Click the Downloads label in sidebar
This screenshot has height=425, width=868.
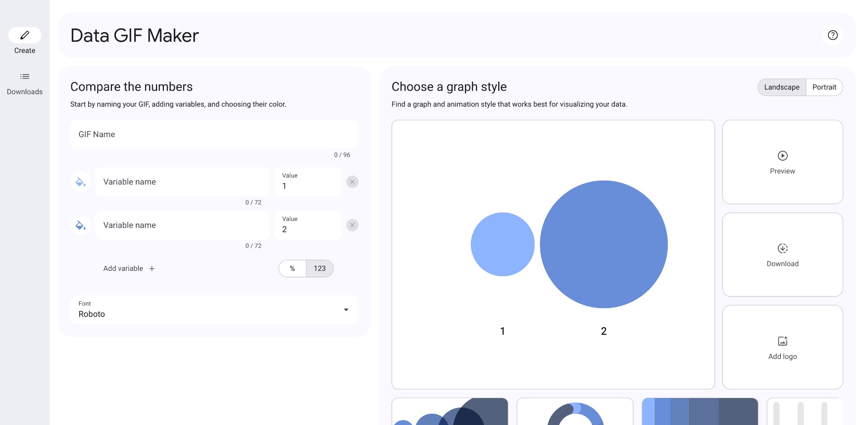click(x=25, y=92)
